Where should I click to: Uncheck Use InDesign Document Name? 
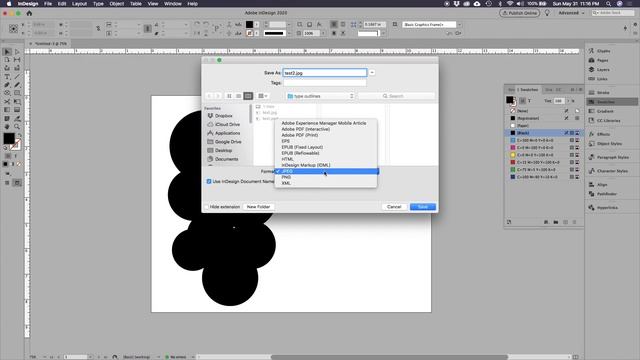209,181
